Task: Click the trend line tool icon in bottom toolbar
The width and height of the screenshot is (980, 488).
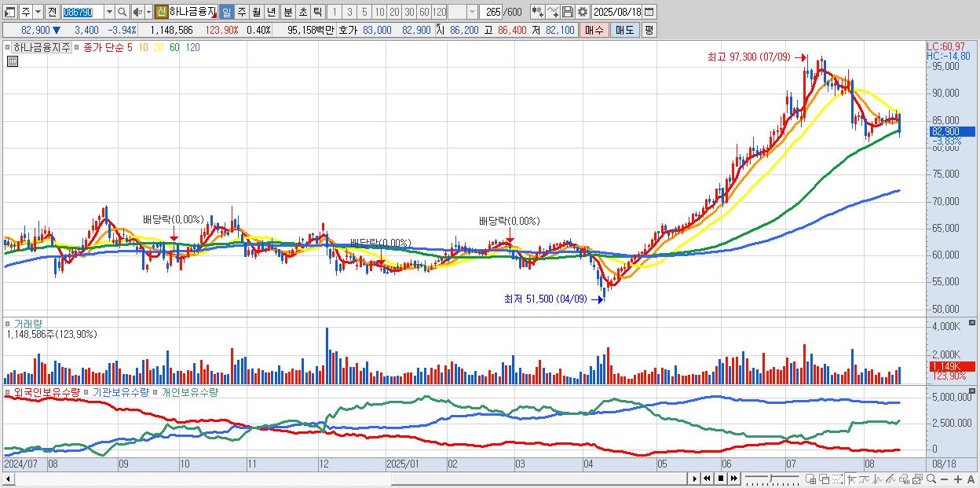Action: coord(865,479)
